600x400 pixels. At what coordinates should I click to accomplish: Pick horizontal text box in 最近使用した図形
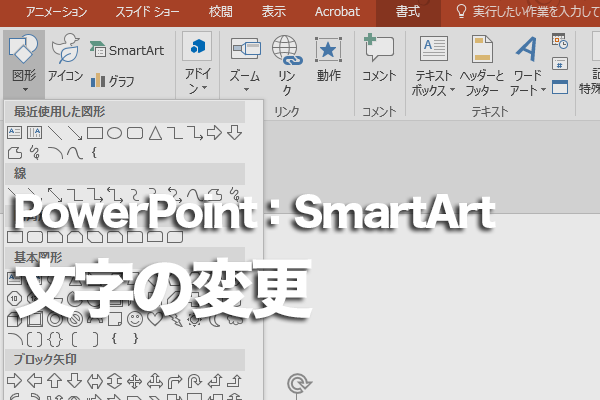pyautogui.click(x=15, y=133)
